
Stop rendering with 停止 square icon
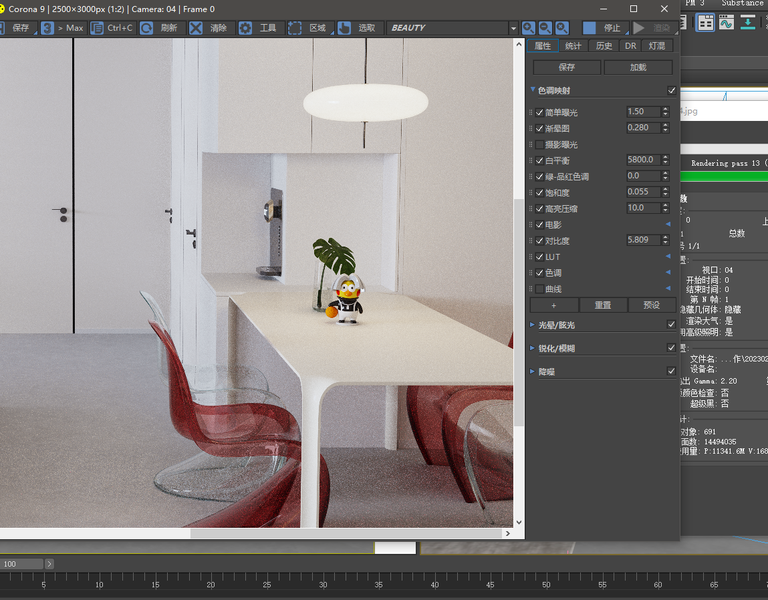[589, 28]
